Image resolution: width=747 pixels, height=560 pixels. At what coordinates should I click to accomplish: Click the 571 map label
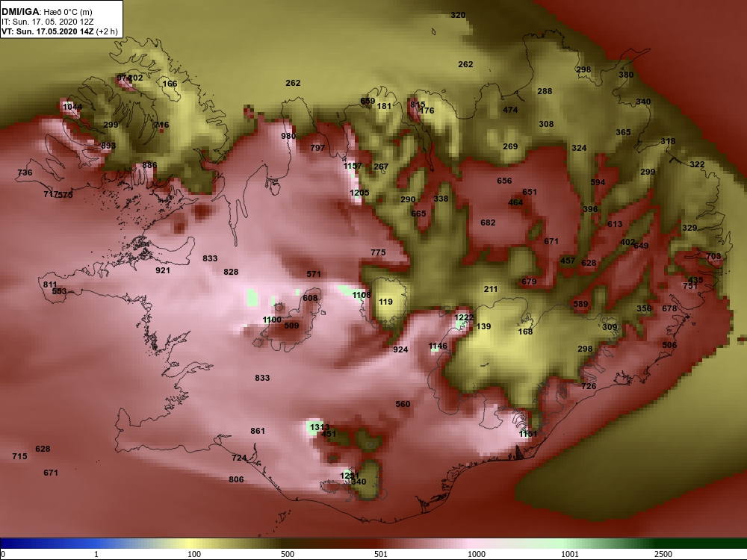coord(314,274)
